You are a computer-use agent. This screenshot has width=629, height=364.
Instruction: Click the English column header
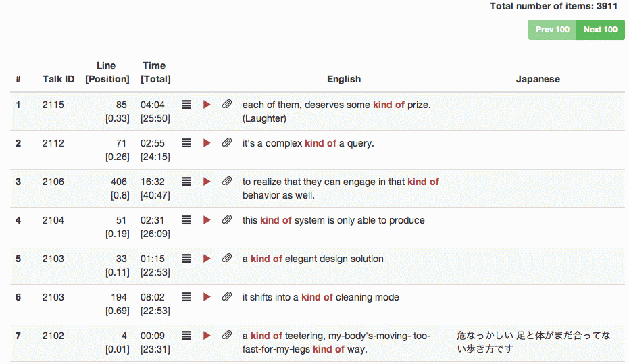coord(344,79)
